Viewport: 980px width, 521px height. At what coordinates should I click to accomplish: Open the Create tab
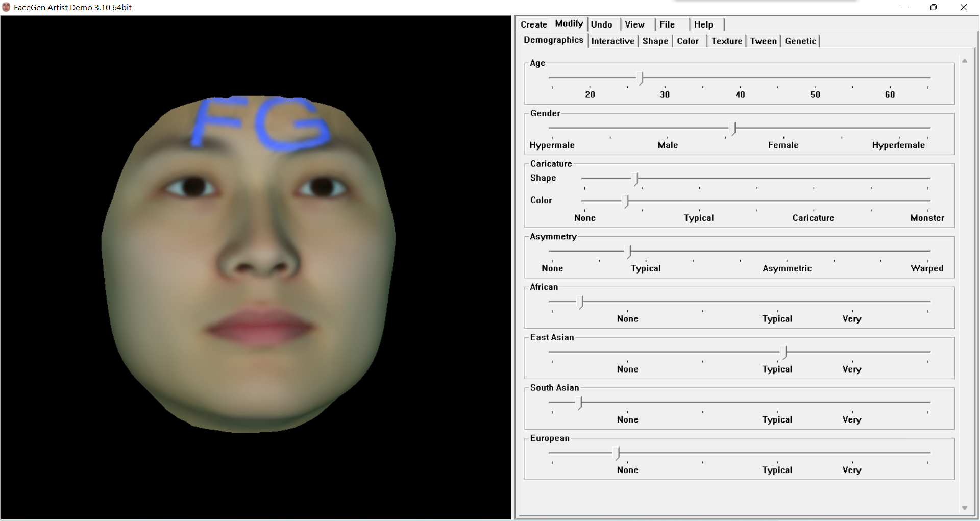tap(533, 24)
